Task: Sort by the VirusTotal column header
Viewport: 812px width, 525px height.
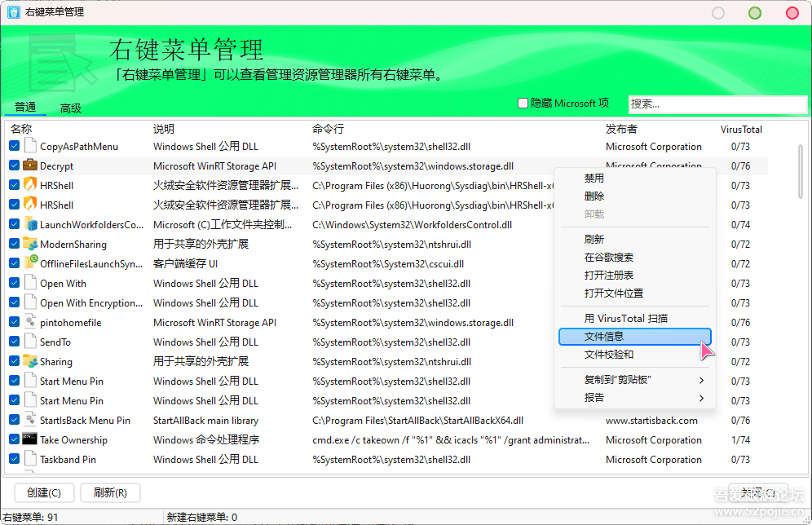Action: point(741,130)
